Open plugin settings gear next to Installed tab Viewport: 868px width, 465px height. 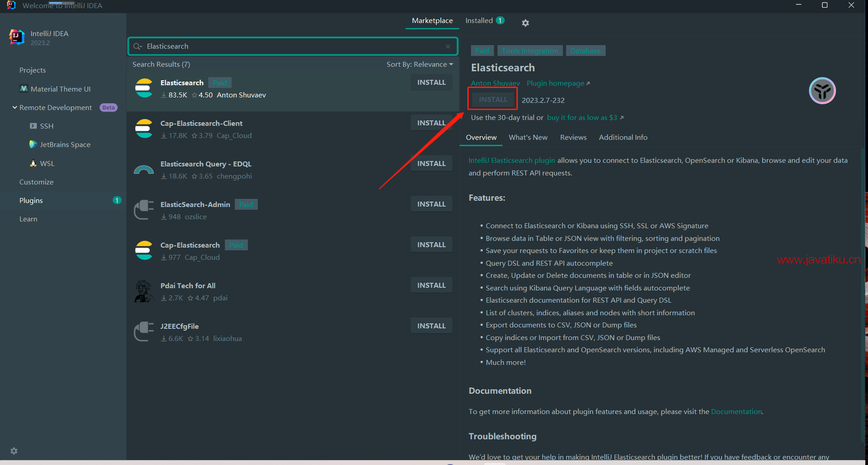click(525, 23)
